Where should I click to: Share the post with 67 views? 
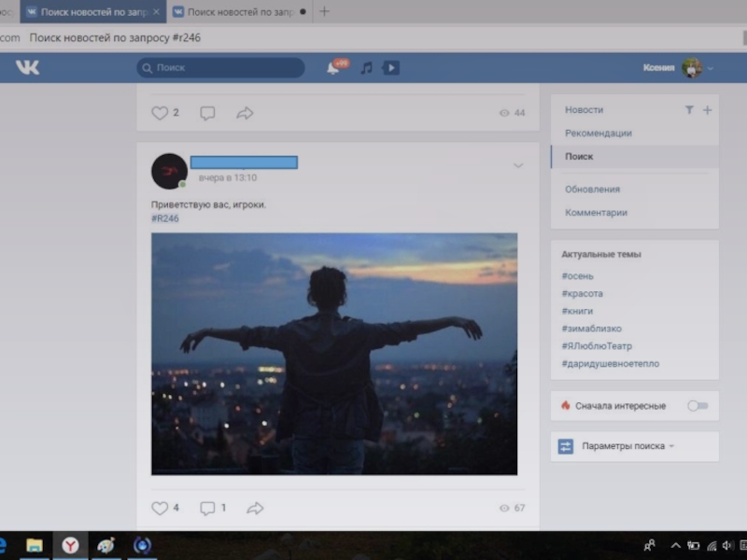[255, 509]
